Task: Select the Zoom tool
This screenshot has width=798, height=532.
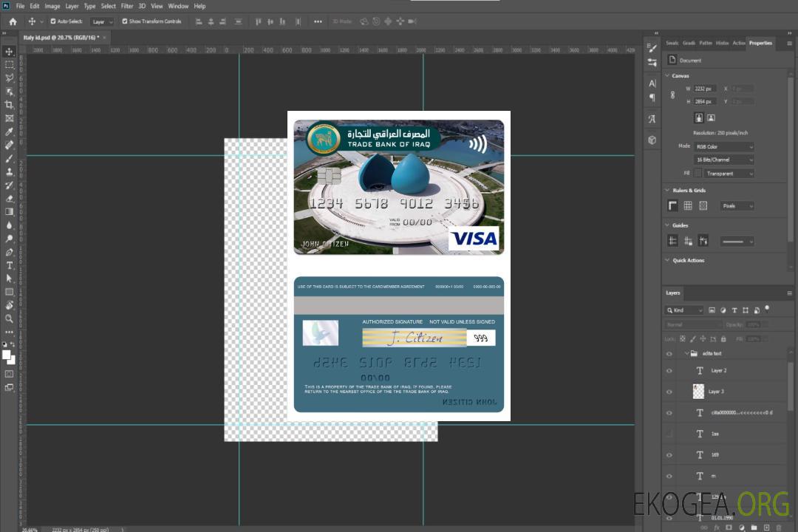Action: coord(9,318)
